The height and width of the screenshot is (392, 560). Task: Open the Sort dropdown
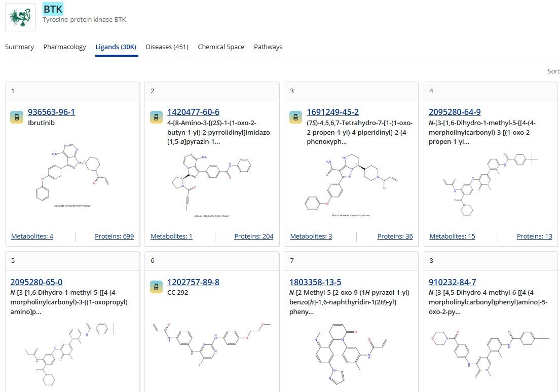pyautogui.click(x=553, y=71)
